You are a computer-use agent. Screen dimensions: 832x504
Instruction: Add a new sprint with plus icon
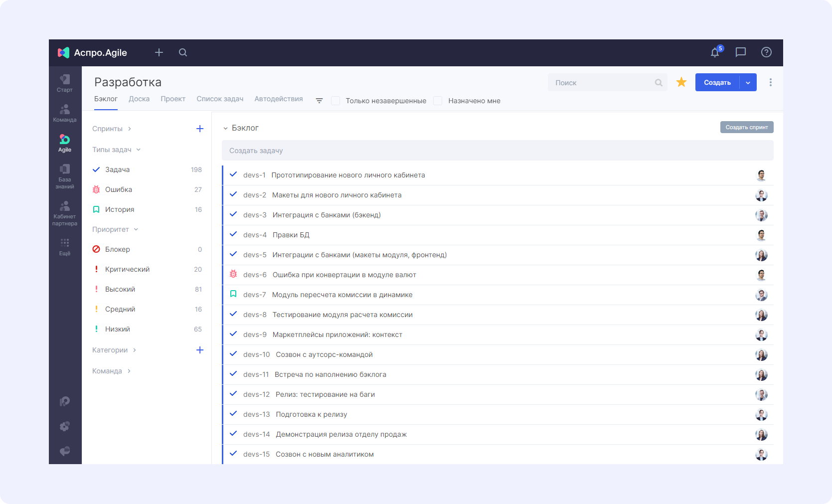pos(200,129)
